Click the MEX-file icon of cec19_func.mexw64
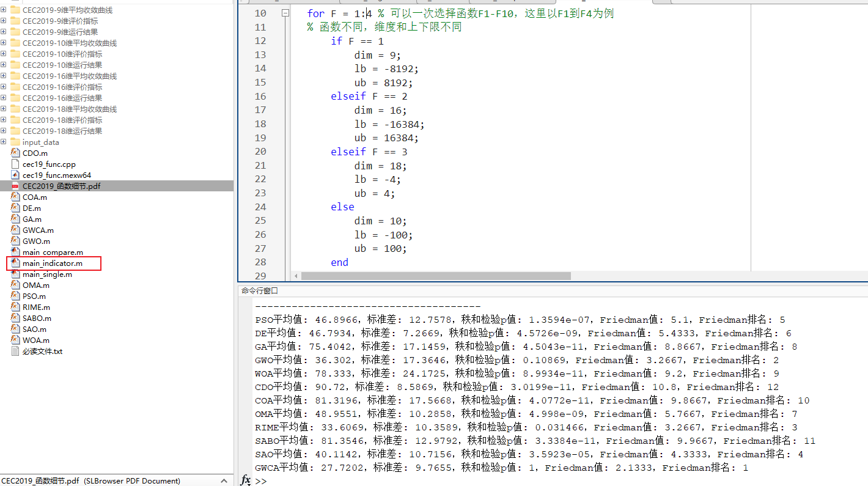This screenshot has height=486, width=868. 15,175
